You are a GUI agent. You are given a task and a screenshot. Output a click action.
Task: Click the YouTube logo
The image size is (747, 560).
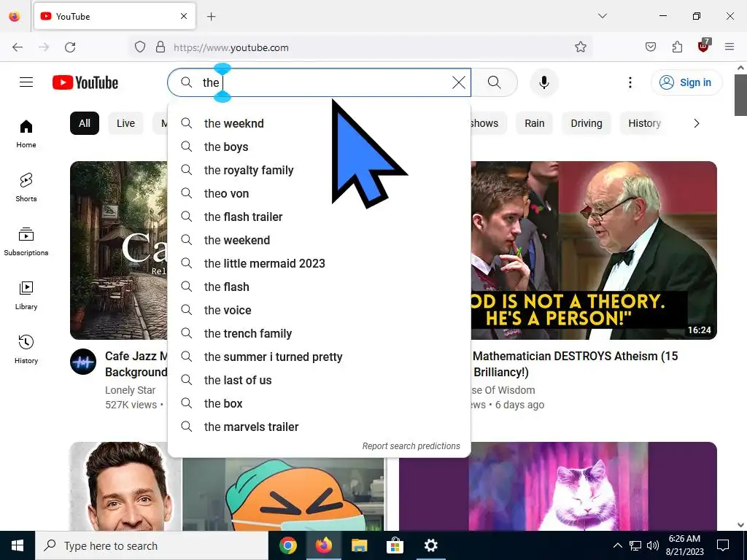[x=85, y=82]
